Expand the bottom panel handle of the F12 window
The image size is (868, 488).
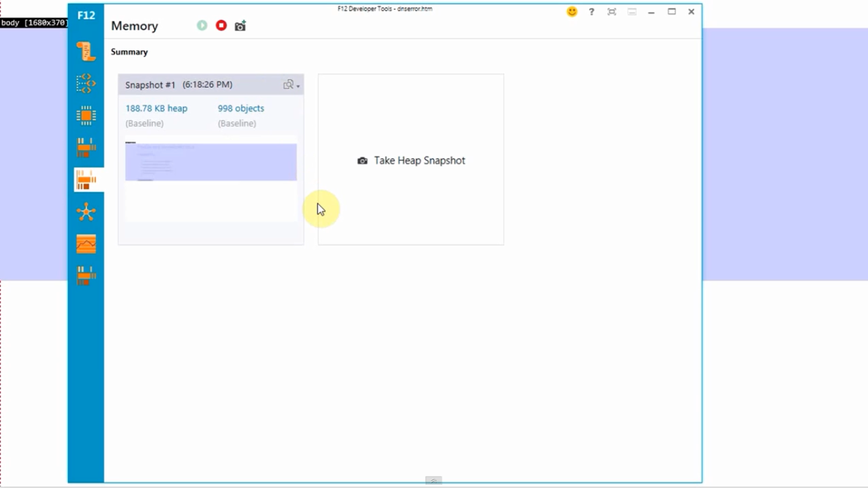pyautogui.click(x=433, y=480)
